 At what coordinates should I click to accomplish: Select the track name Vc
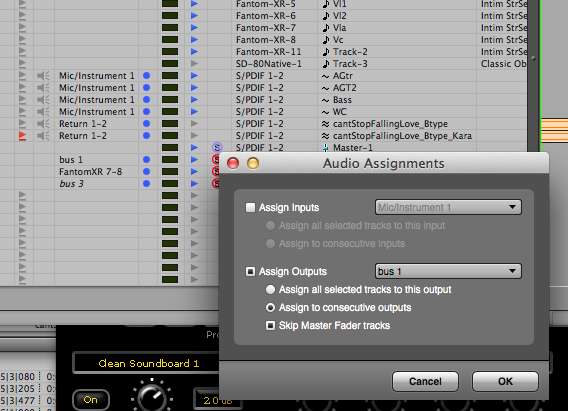[338, 39]
